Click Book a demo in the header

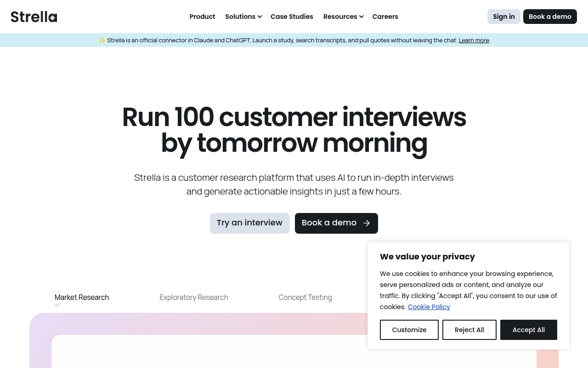pos(550,17)
